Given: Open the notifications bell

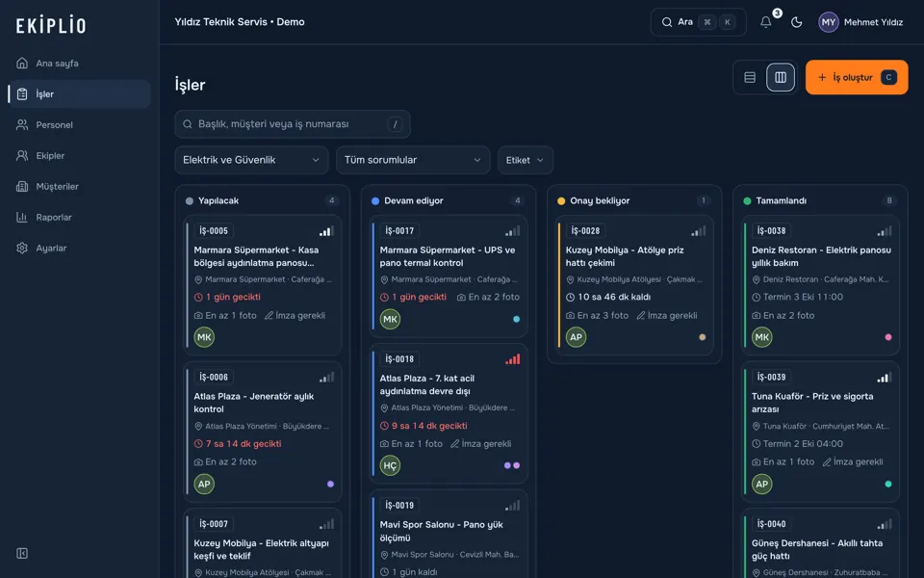Looking at the screenshot, I should (765, 22).
